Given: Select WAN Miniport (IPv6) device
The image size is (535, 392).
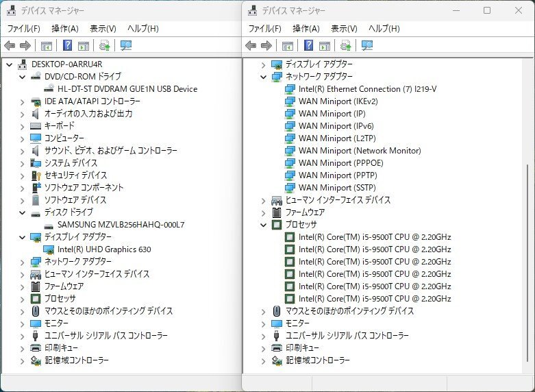Looking at the screenshot, I should tap(336, 126).
